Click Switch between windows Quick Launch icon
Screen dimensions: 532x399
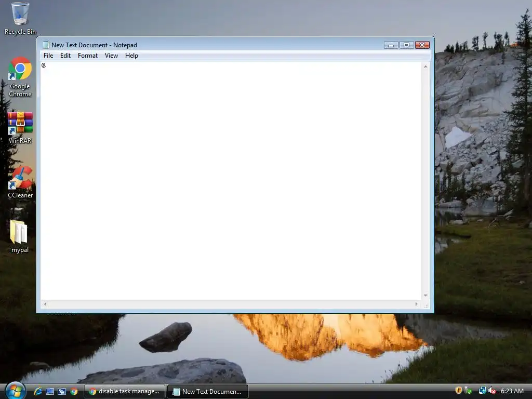coord(62,391)
